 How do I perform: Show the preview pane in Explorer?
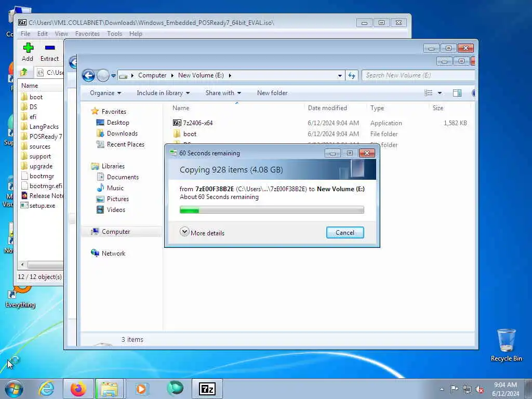457,93
